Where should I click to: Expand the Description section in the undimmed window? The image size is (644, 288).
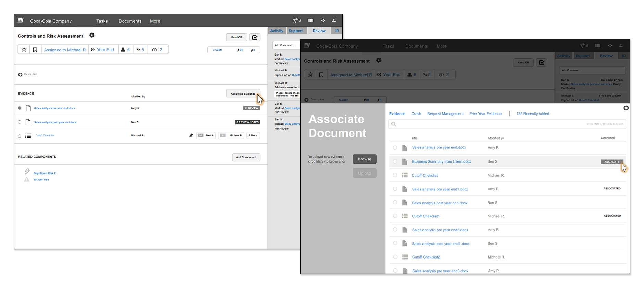pos(20,74)
